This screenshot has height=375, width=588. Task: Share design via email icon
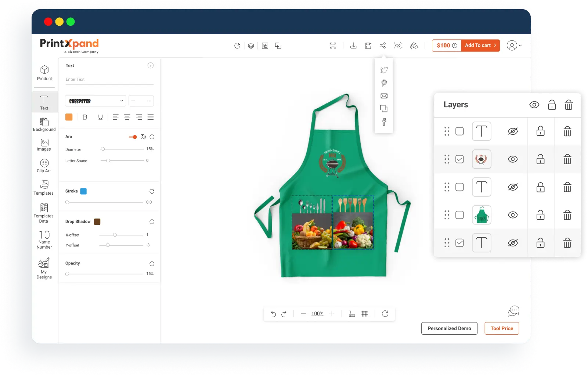click(x=384, y=96)
